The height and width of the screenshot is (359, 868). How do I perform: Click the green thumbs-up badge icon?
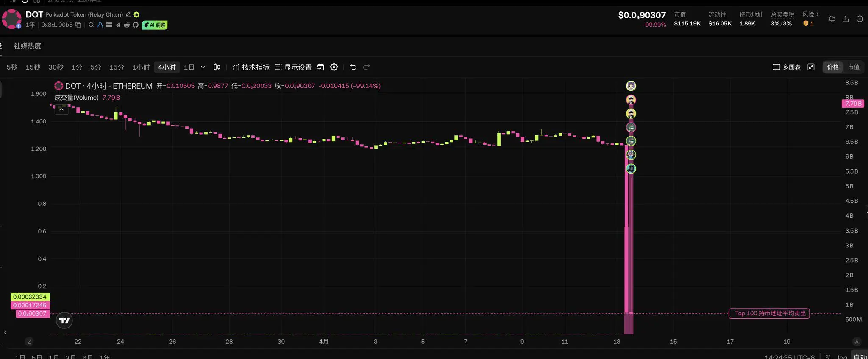[x=136, y=14]
